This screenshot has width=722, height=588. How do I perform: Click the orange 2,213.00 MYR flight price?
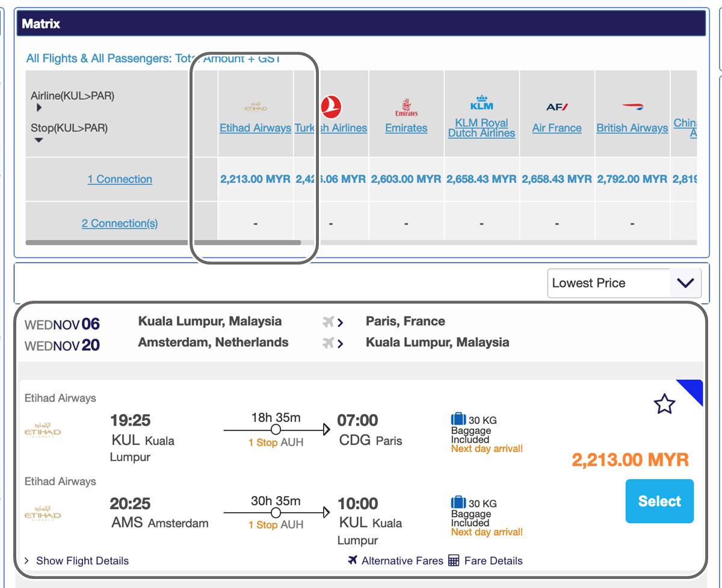pyautogui.click(x=631, y=460)
